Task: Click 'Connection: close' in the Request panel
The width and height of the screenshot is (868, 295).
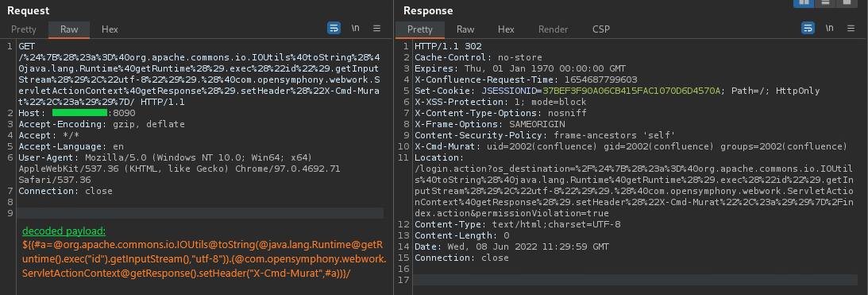Action: (x=65, y=191)
